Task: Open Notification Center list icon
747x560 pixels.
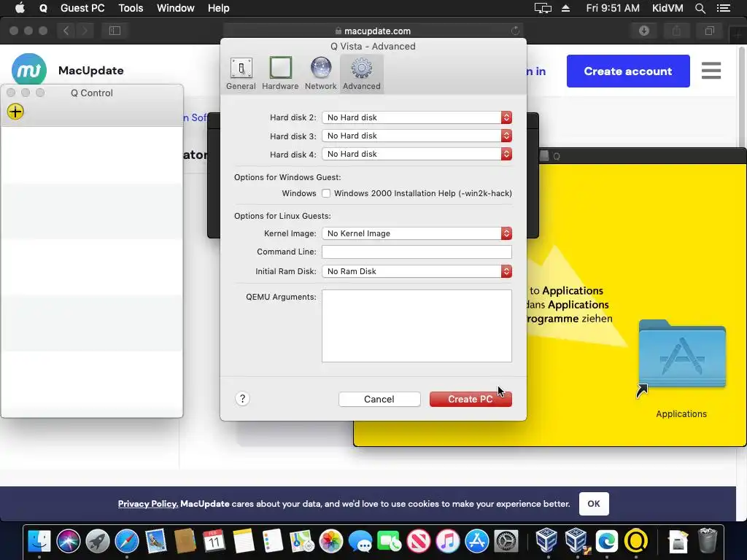Action: point(723,8)
